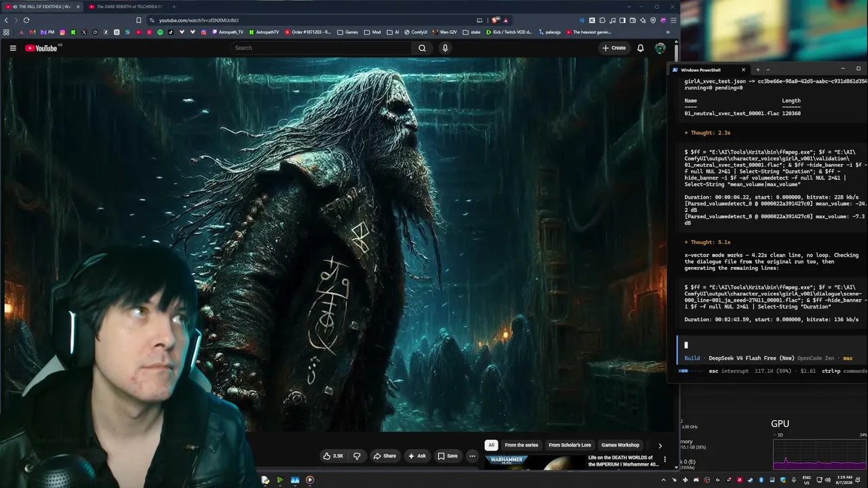Focus the YouTube search box

tap(320, 48)
